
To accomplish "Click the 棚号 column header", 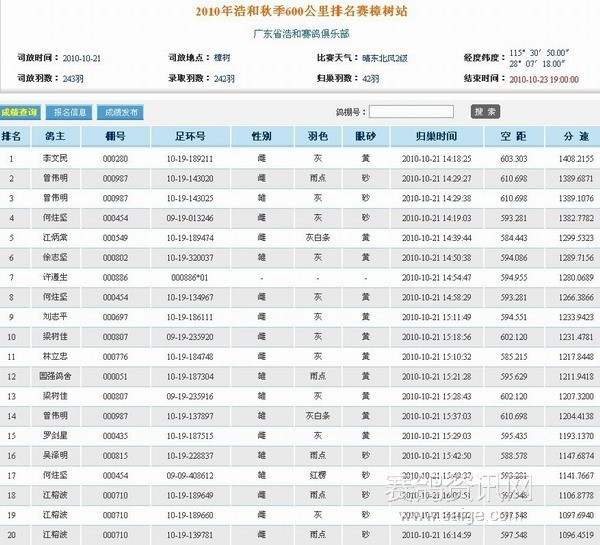I will 115,136.
